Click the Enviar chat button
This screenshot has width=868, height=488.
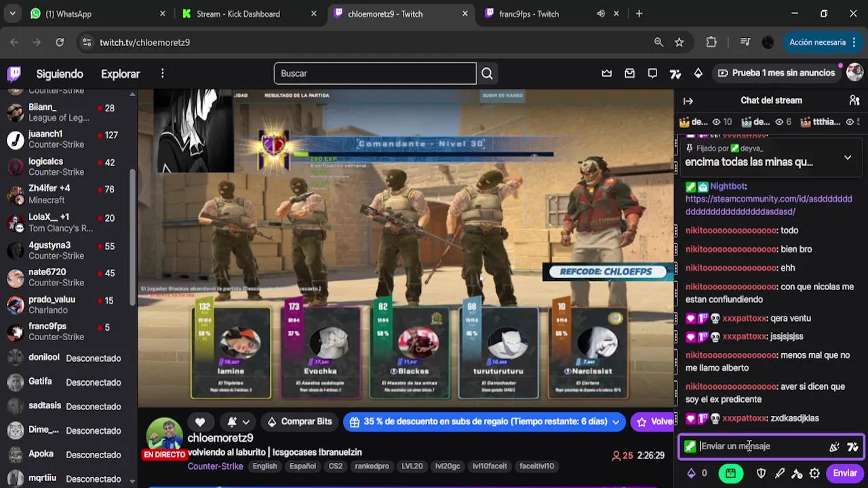pyautogui.click(x=845, y=473)
